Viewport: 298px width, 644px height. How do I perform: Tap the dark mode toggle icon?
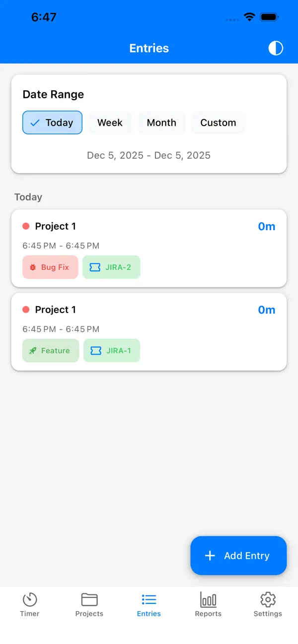click(x=276, y=48)
